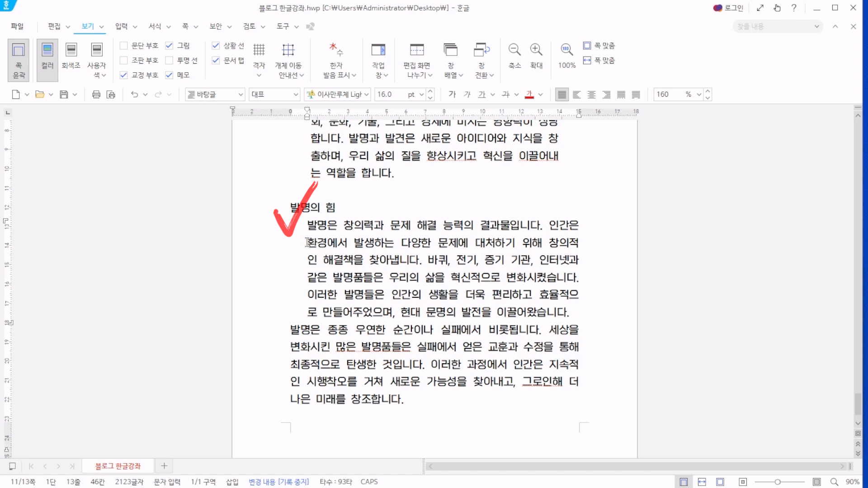Open the 입력 menu
The width and height of the screenshot is (868, 488).
(121, 27)
